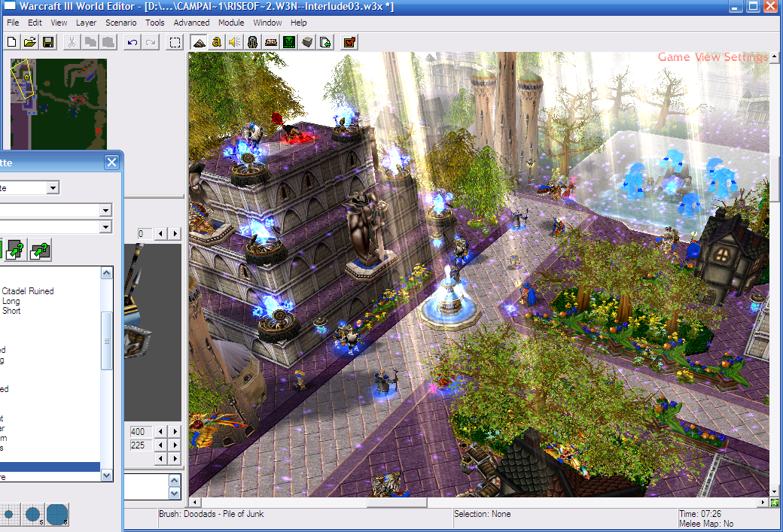783x532 pixels.
Task: Click the Copy toolbar icon
Action: point(90,42)
